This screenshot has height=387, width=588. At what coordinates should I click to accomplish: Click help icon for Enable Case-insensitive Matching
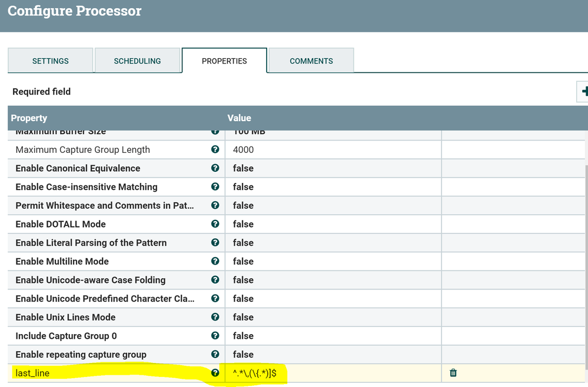(x=215, y=186)
